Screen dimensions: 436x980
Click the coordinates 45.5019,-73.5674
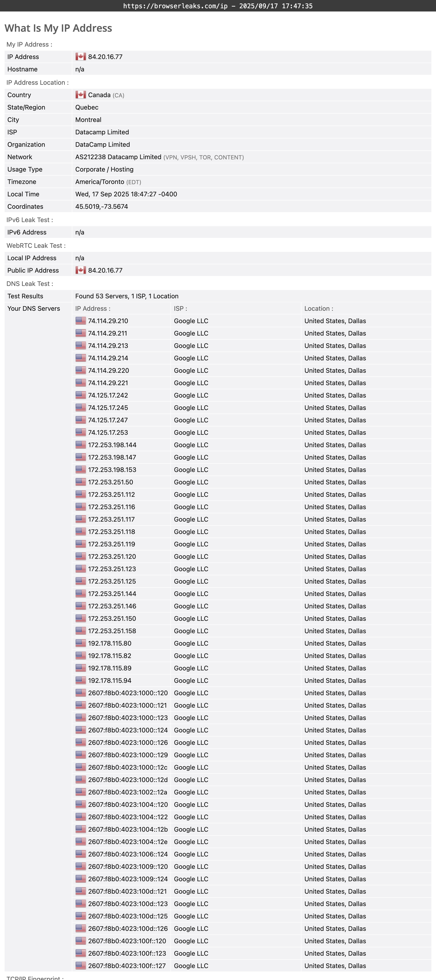101,206
